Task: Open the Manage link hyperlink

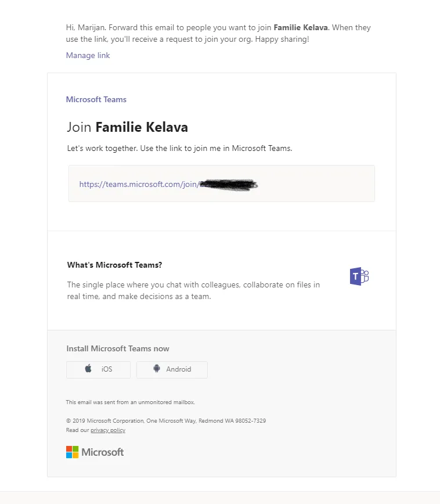Action: click(88, 55)
